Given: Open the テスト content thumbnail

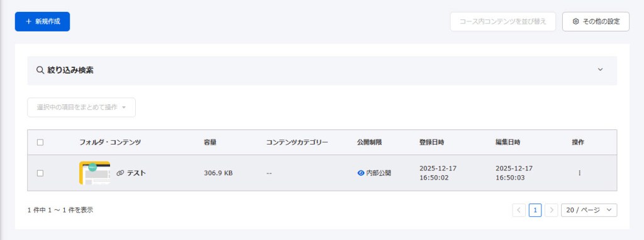Looking at the screenshot, I should [94, 173].
